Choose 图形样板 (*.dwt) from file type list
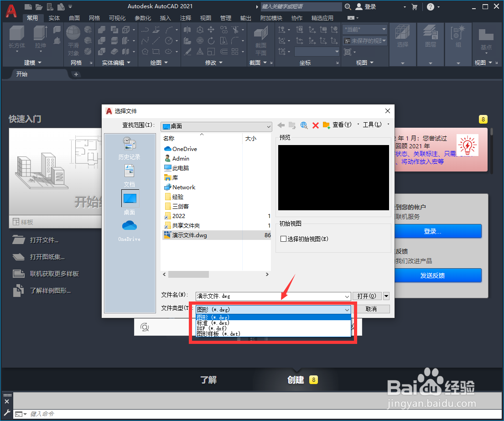504x421 pixels. (273, 334)
